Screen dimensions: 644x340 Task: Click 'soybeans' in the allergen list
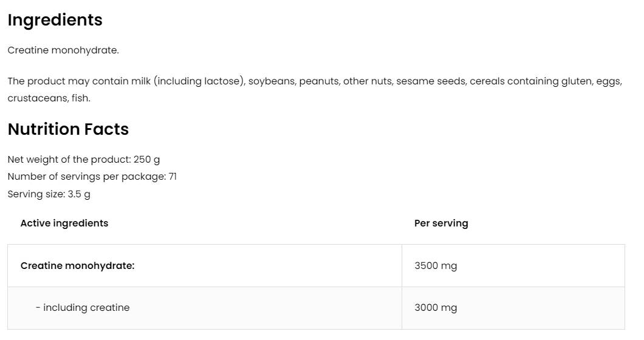coord(272,81)
